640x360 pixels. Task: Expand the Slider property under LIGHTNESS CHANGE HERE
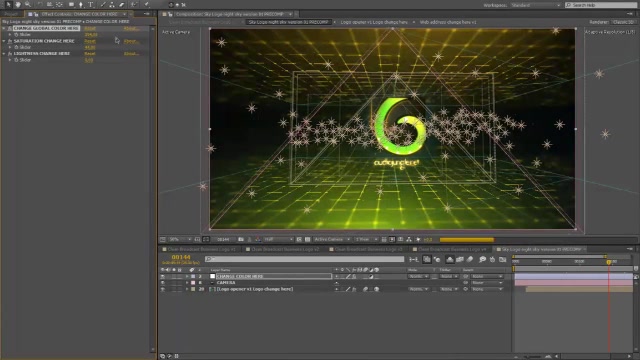tap(10, 60)
